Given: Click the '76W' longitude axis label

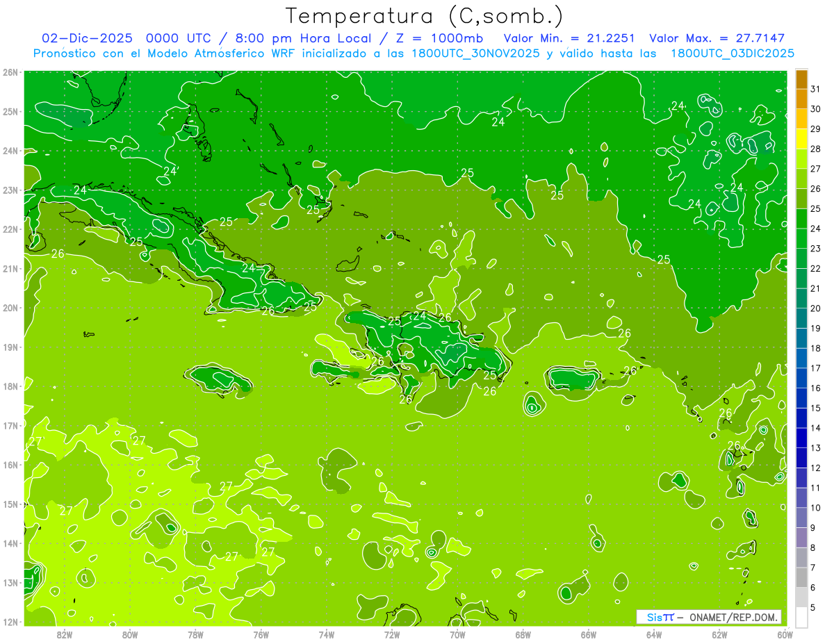Looking at the screenshot, I should pos(261,634).
